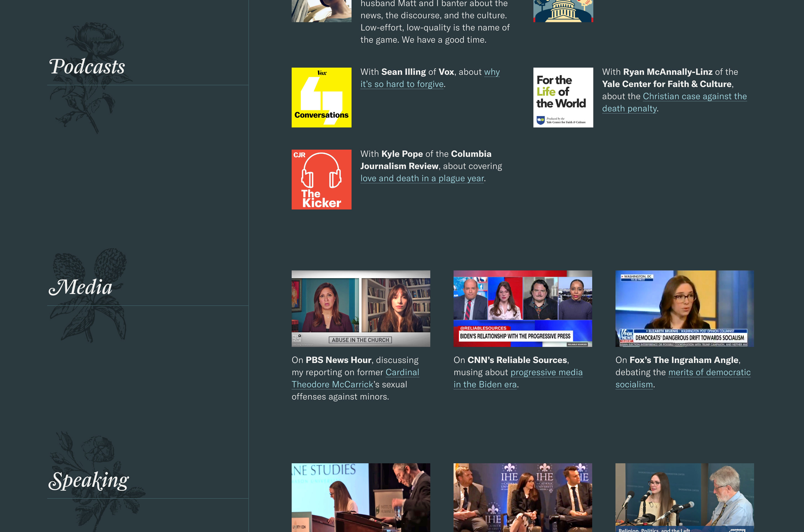Click the bold 'CNN's Reliable Sources' text
This screenshot has height=532, width=804.
(517, 360)
